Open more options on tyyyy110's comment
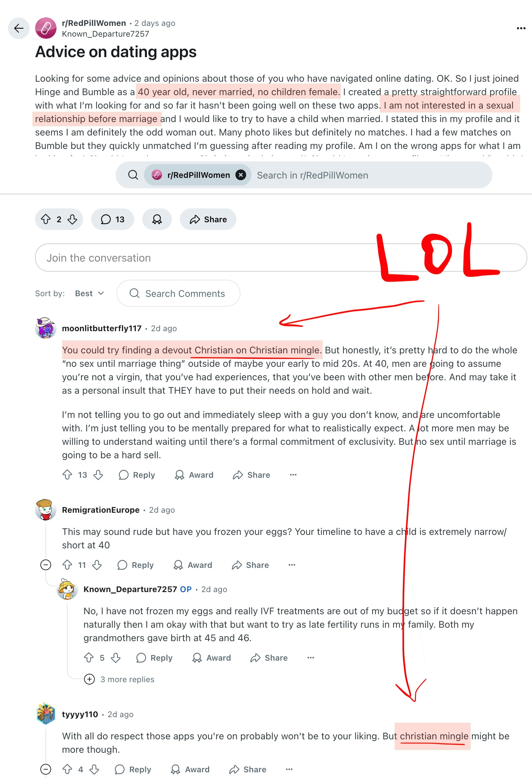The image size is (532, 778). (x=289, y=769)
